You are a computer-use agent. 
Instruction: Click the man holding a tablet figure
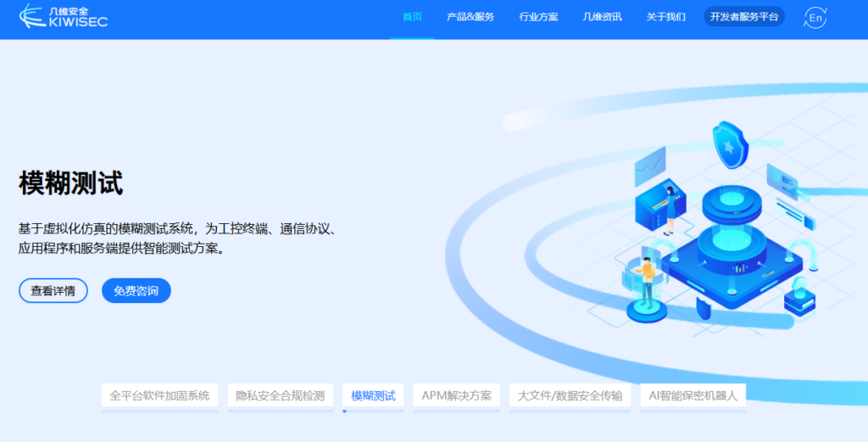click(647, 282)
